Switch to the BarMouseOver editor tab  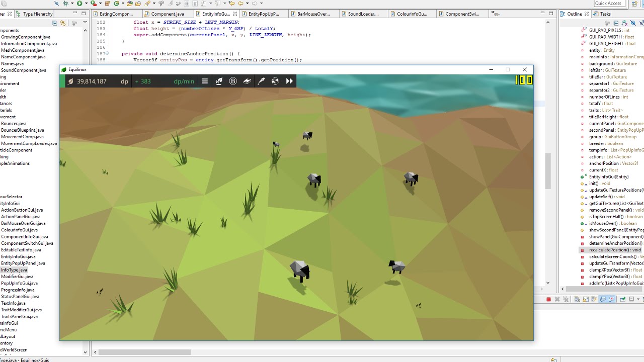coord(313,14)
